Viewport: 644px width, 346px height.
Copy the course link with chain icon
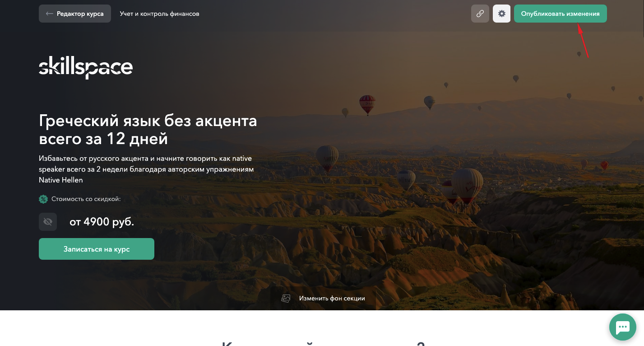[x=480, y=14]
